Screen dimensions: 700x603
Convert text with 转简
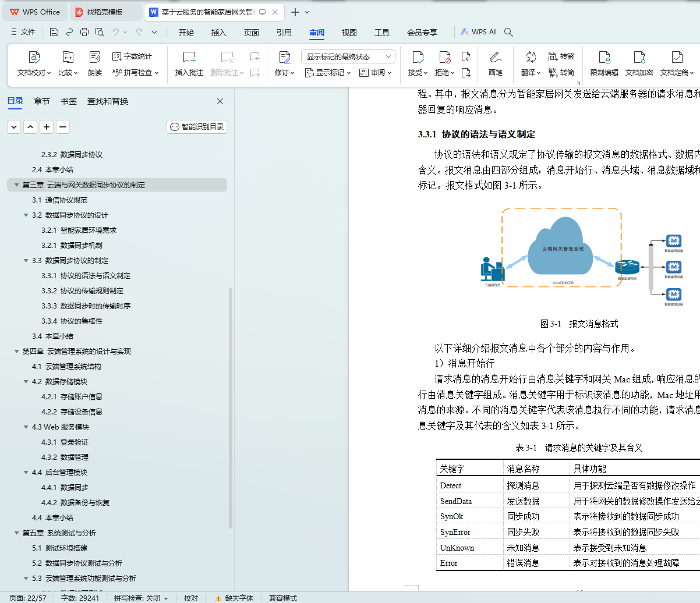click(x=561, y=73)
